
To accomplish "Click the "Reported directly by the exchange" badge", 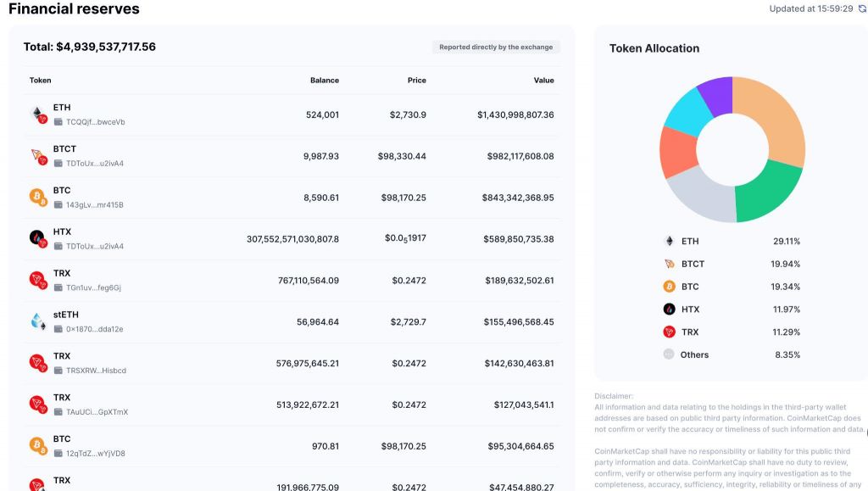I will (x=496, y=47).
